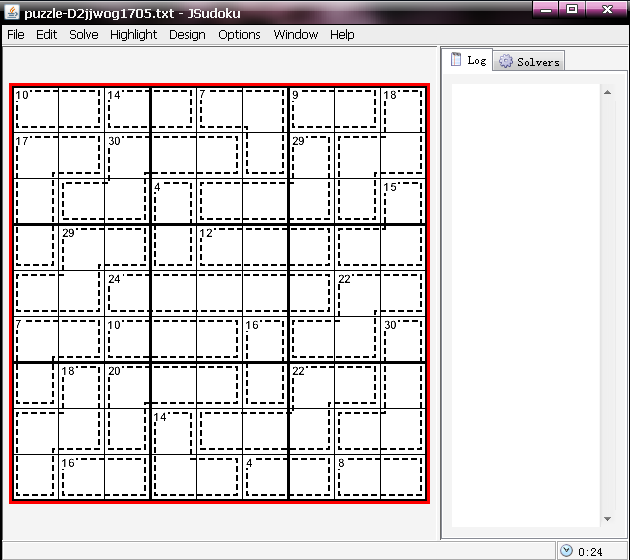Open the Design menu
Viewport: 630px width, 560px height.
(x=187, y=35)
